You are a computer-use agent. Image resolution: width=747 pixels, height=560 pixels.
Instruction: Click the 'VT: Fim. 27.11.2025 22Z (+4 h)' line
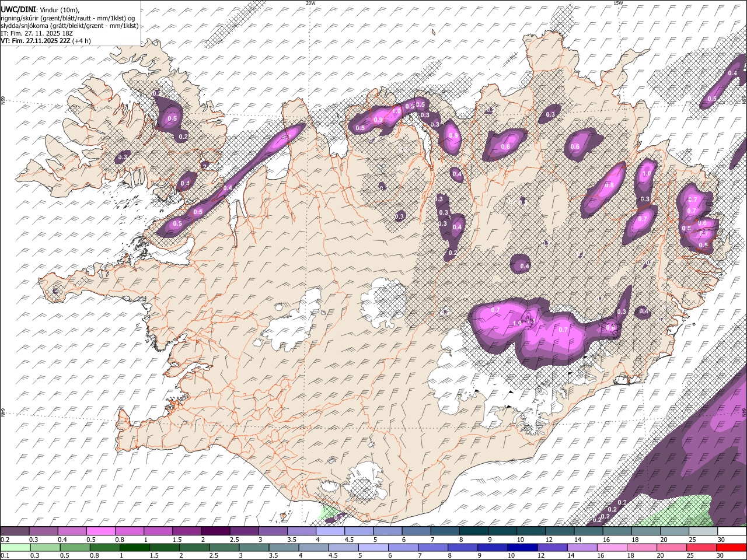(x=46, y=41)
